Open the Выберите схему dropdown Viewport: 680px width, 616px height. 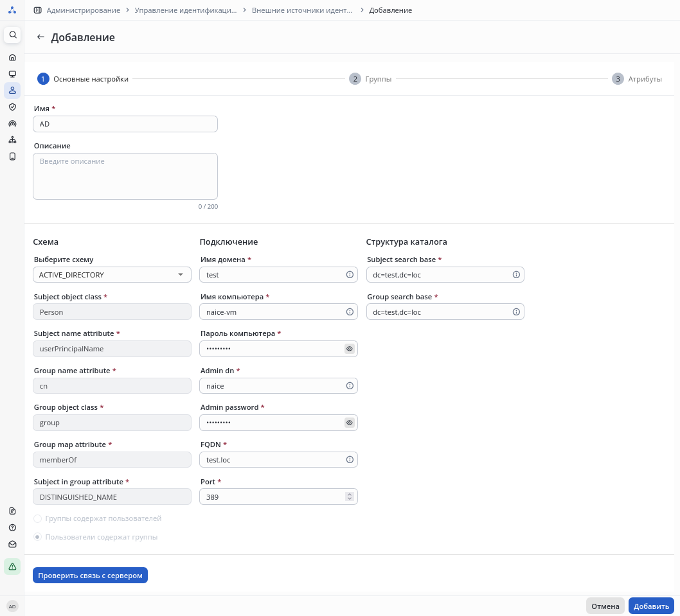(x=112, y=275)
